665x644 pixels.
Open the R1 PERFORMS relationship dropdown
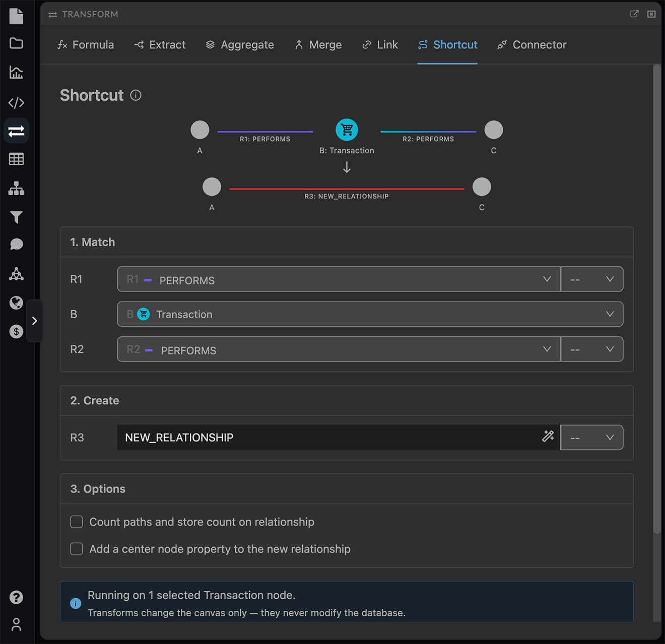point(339,279)
